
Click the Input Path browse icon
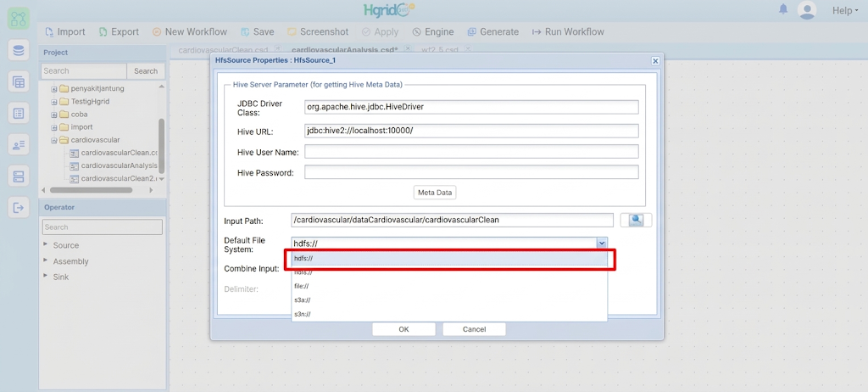click(636, 220)
